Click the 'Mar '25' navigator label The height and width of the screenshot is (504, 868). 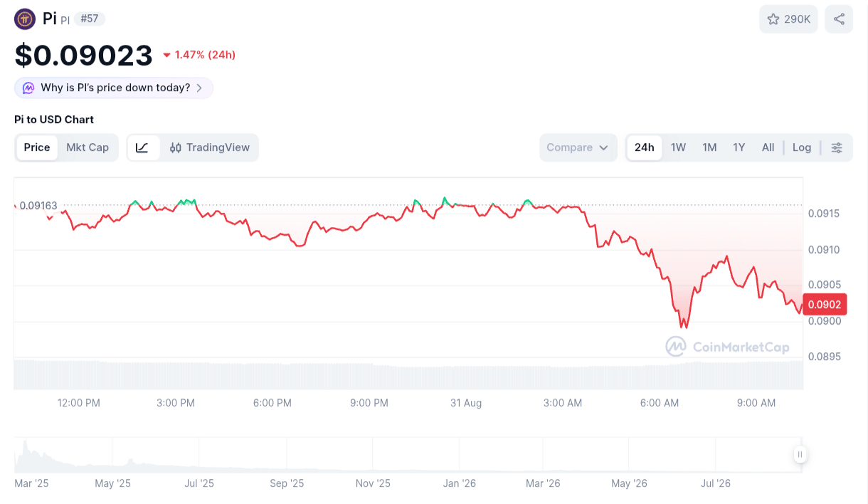coord(31,483)
